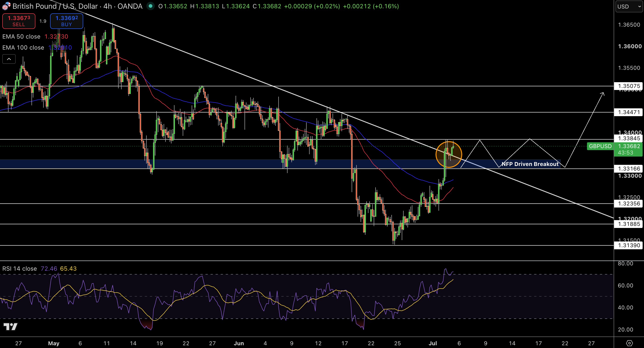Select the EMA 100 close indicator label
This screenshot has height=348, width=644.
tap(23, 48)
